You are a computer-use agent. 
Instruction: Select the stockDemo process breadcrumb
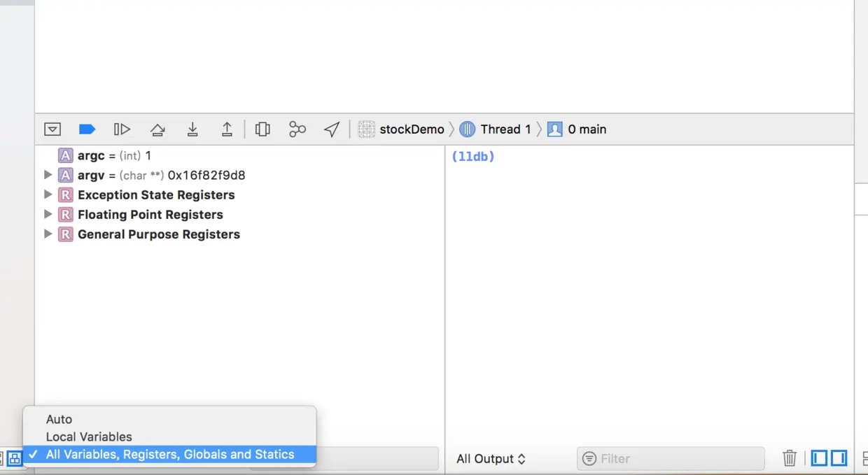pos(402,129)
